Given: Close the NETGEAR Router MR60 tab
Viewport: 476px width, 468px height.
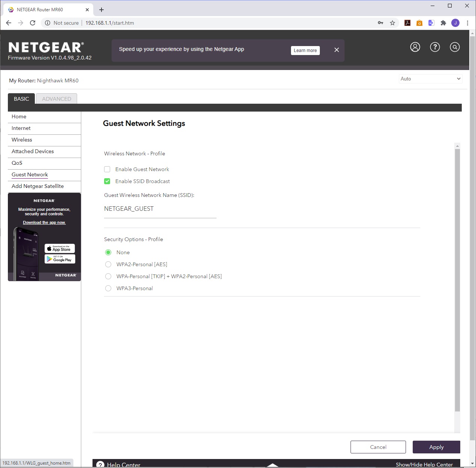Looking at the screenshot, I should pyautogui.click(x=87, y=10).
